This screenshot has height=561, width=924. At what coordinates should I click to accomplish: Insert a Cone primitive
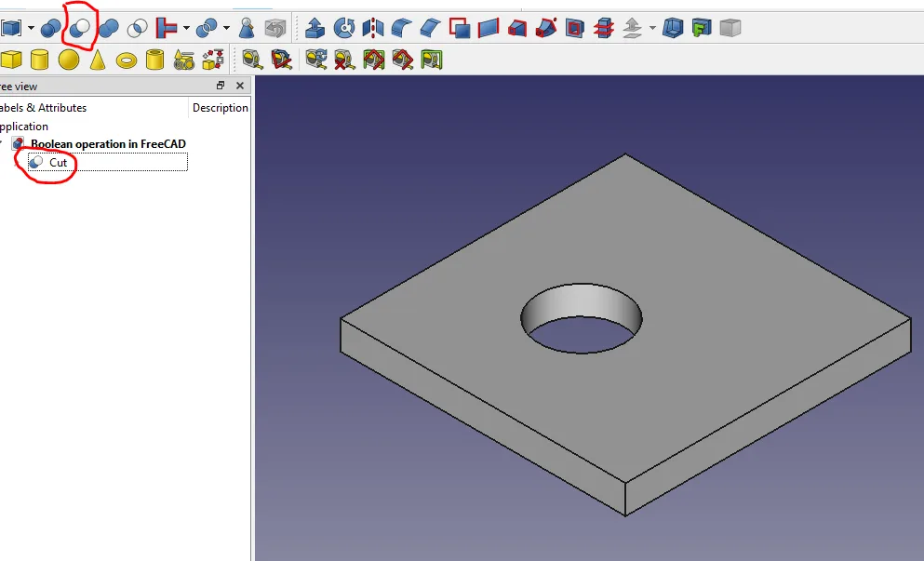coord(97,60)
